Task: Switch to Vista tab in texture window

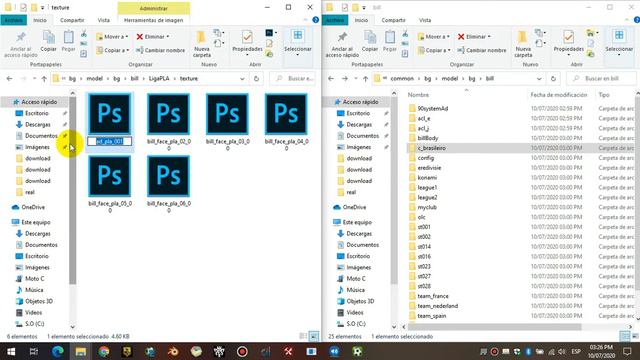Action: coord(104,20)
